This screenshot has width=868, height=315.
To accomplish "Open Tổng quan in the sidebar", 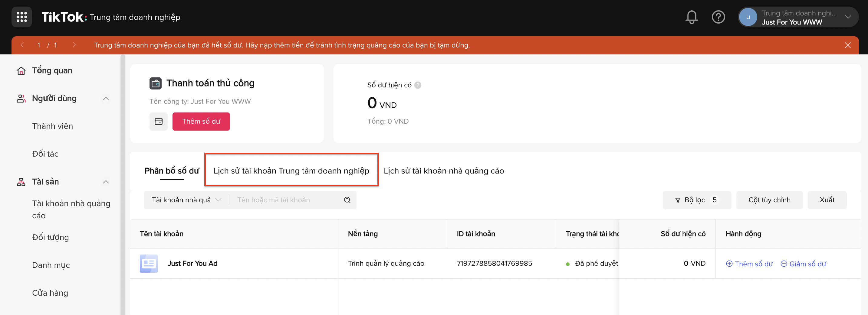I will pos(52,71).
